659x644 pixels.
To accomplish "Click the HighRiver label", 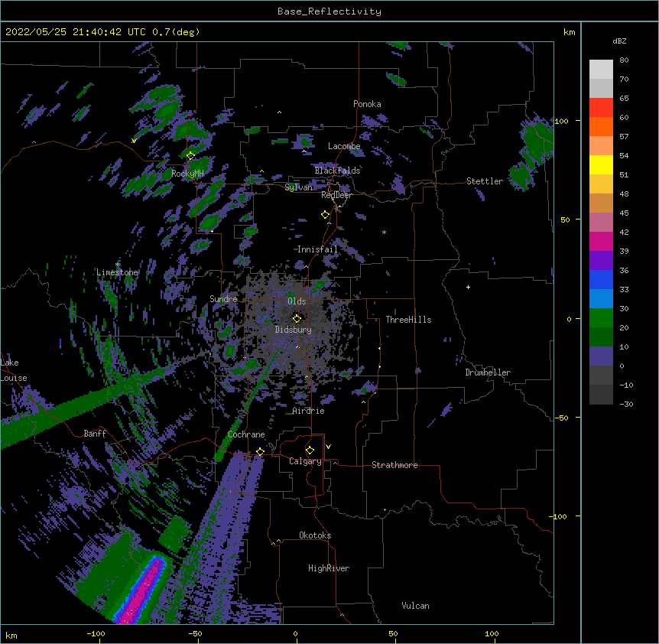I will (329, 568).
